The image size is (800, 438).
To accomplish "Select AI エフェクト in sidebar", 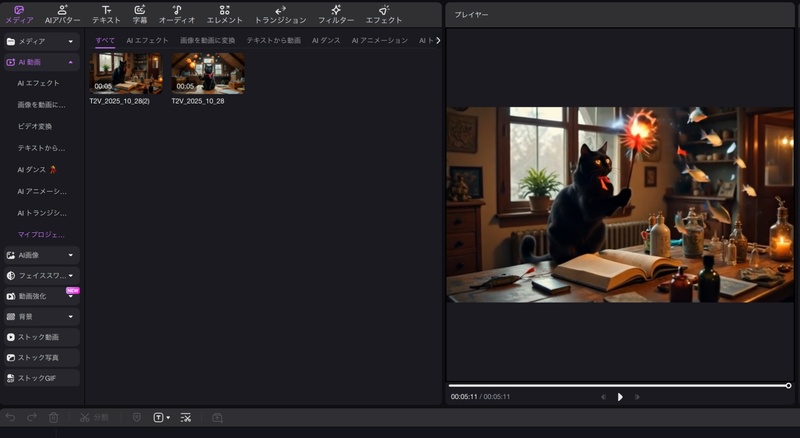I will (x=38, y=83).
